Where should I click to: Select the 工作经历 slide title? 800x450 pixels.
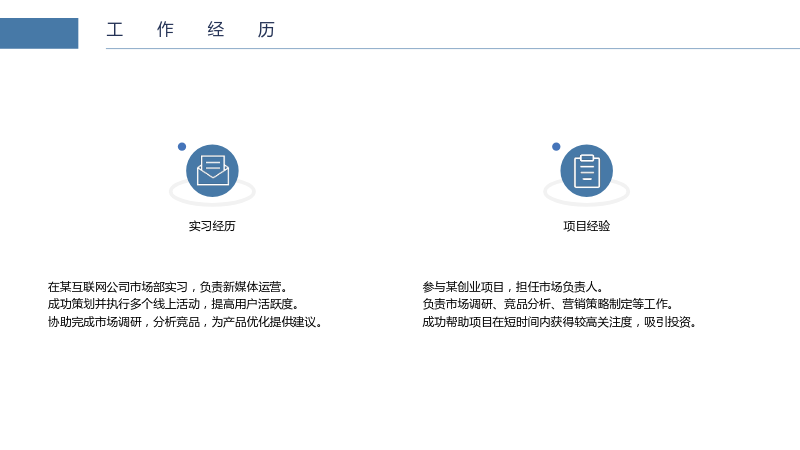point(191,30)
